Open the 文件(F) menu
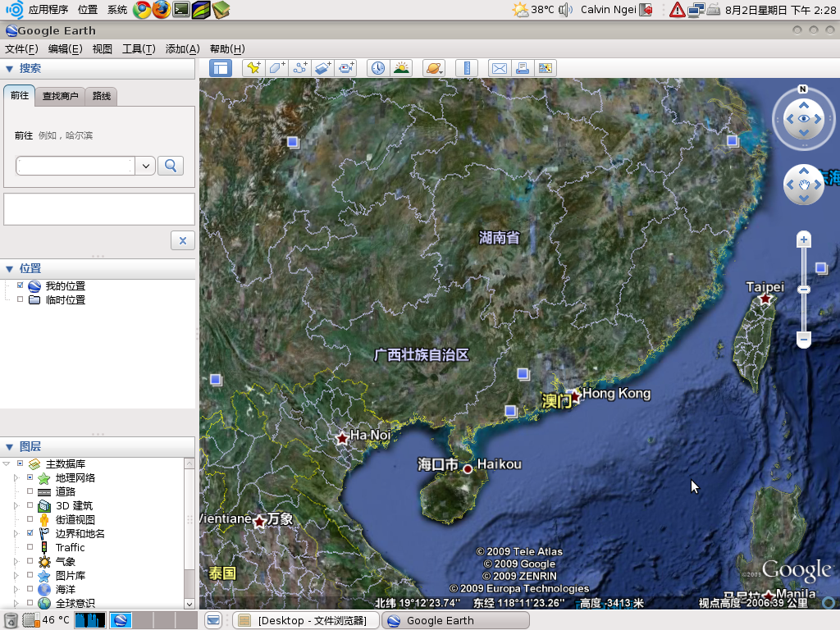 [x=21, y=49]
